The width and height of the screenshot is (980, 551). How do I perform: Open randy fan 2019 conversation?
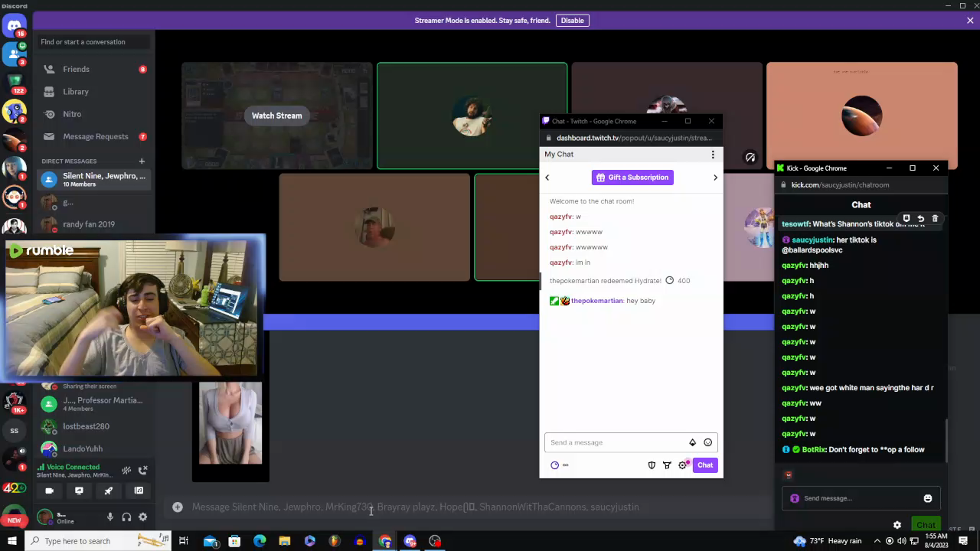pos(95,224)
